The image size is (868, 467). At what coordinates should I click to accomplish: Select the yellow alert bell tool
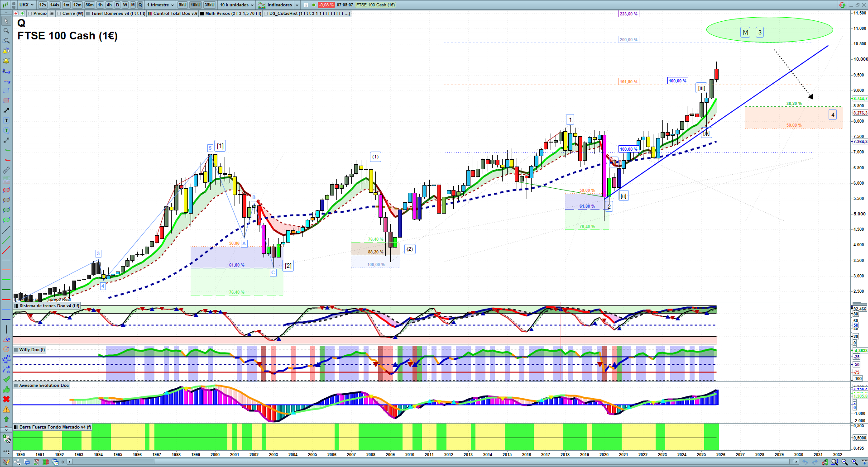pos(6,61)
